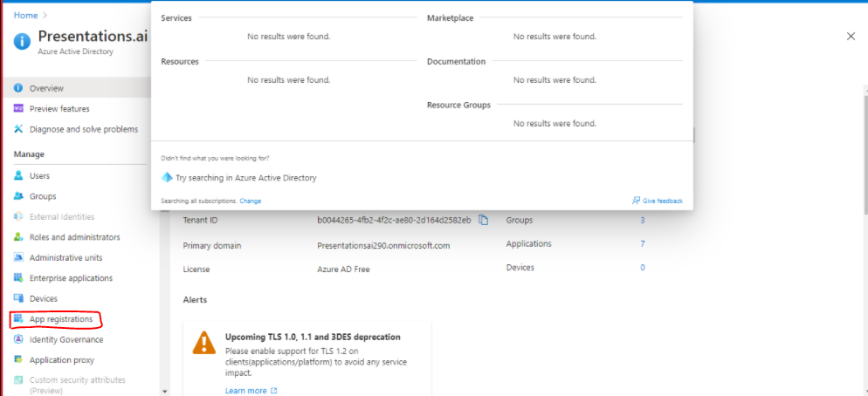Click the Groups icon in sidebar

pyautogui.click(x=18, y=196)
